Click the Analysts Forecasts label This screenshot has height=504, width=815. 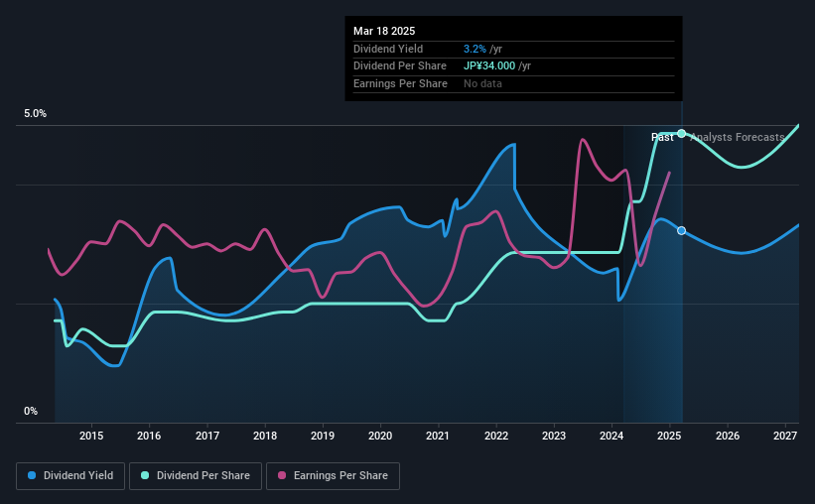tap(737, 137)
